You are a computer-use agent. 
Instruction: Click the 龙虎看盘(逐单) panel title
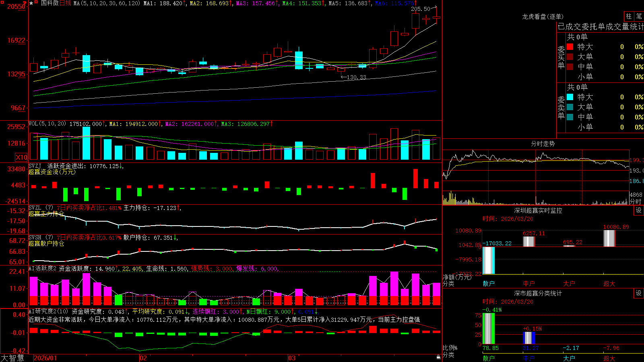click(x=543, y=16)
